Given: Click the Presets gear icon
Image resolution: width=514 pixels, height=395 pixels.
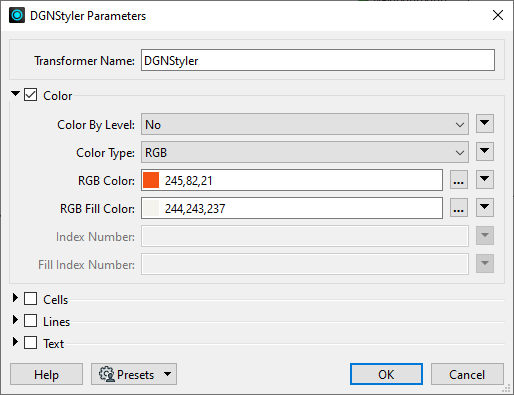Looking at the screenshot, I should (x=107, y=374).
